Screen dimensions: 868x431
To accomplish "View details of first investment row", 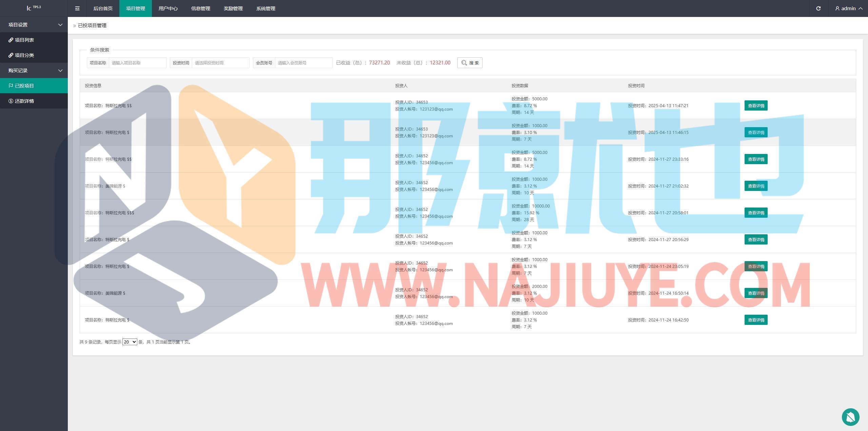I will coord(756,105).
